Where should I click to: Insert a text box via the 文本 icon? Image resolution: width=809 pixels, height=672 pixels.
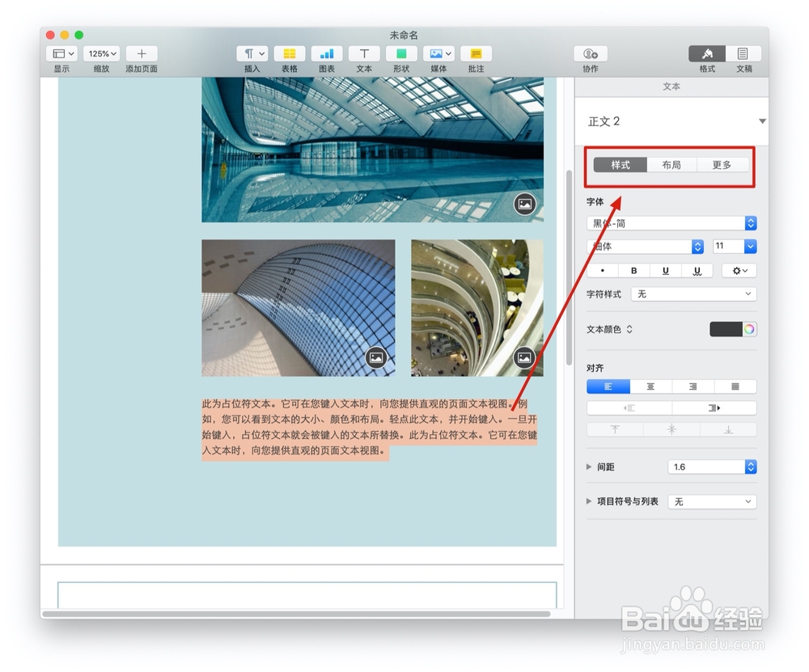[363, 53]
